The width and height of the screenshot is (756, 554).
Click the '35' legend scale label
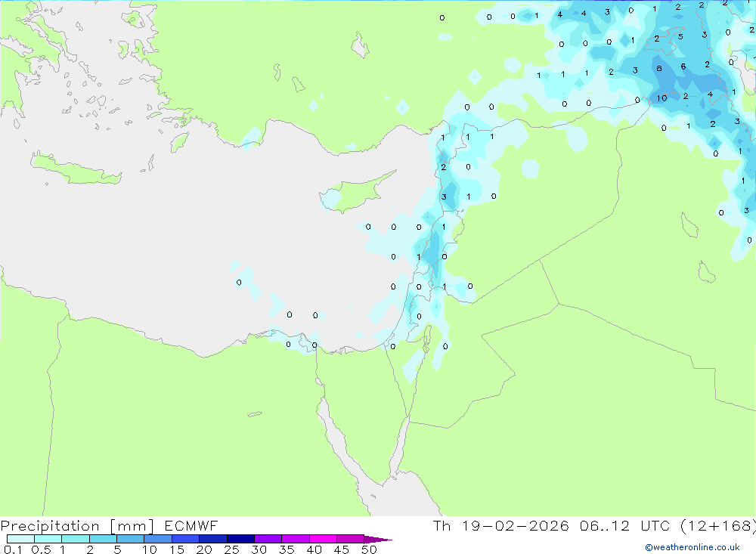coord(287,549)
